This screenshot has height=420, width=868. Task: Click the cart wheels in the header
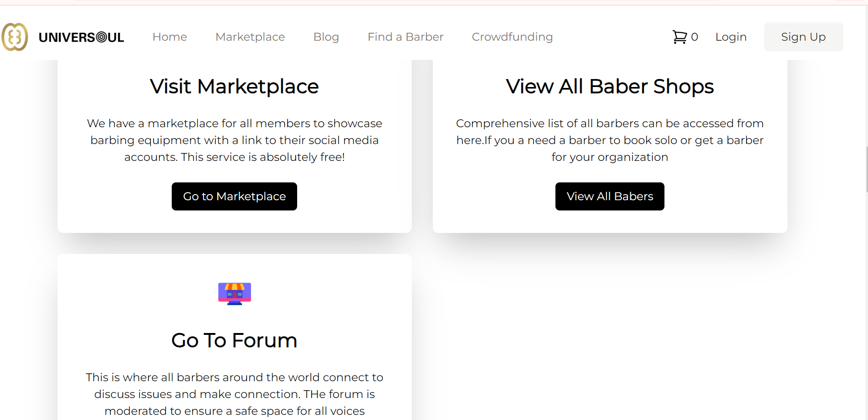click(679, 42)
